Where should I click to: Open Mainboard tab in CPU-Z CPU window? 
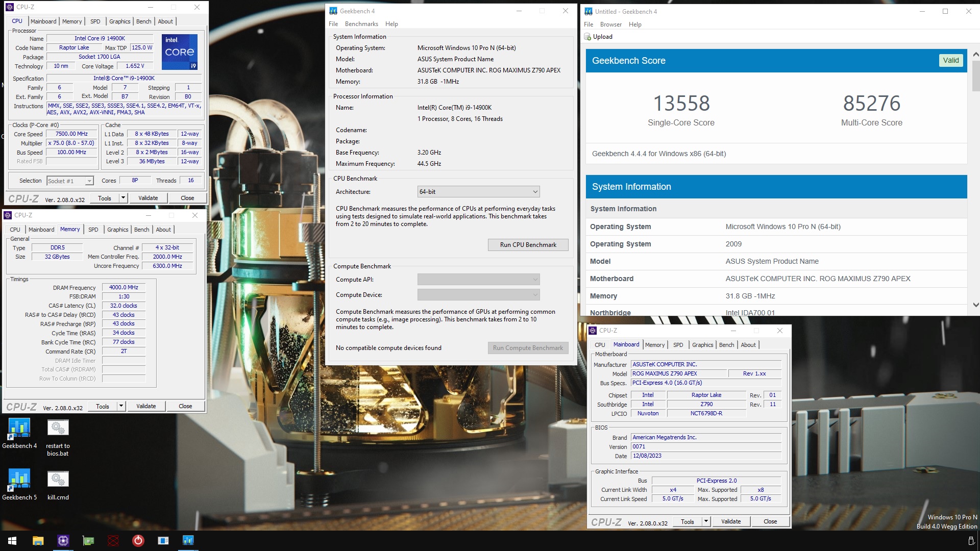pos(43,21)
